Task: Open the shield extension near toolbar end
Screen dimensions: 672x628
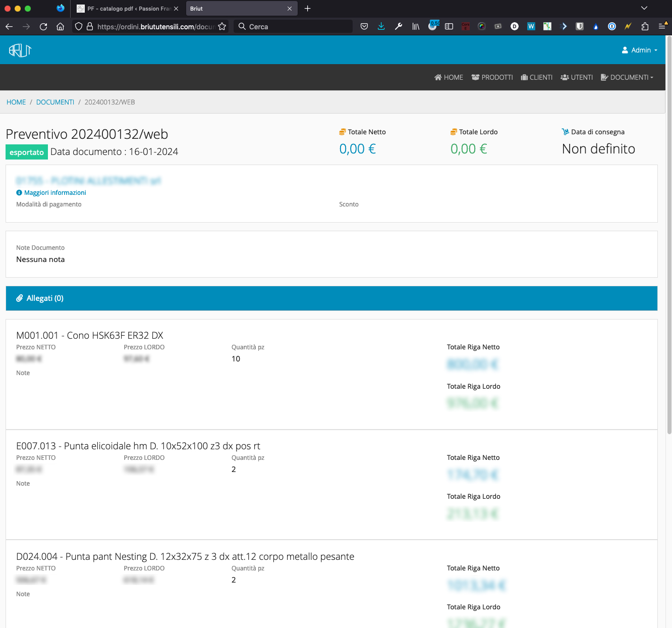Action: [x=580, y=26]
